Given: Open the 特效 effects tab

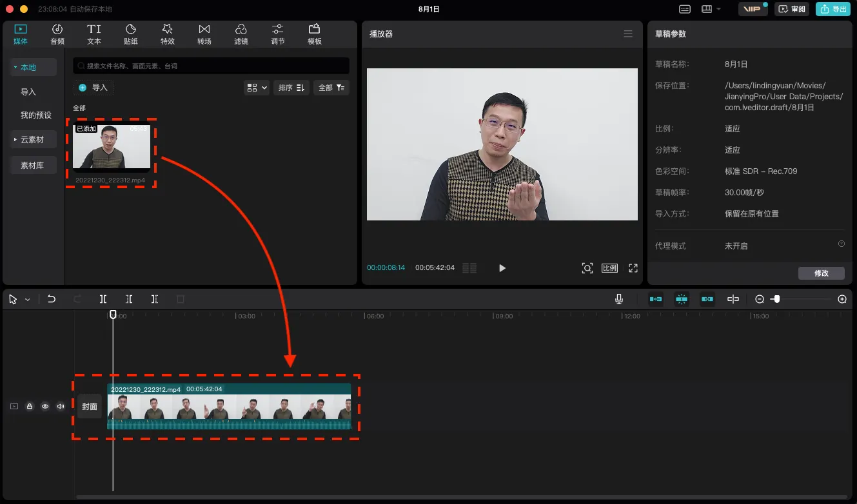Looking at the screenshot, I should [168, 34].
